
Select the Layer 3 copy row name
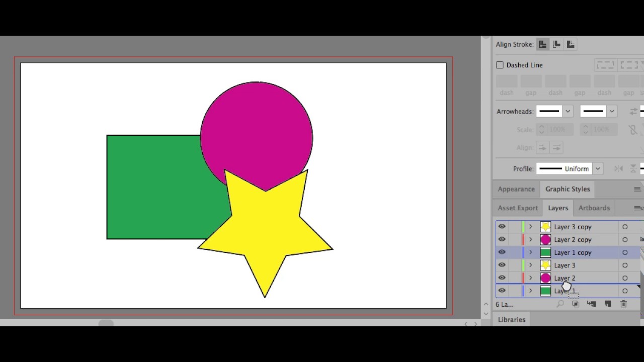click(x=573, y=227)
